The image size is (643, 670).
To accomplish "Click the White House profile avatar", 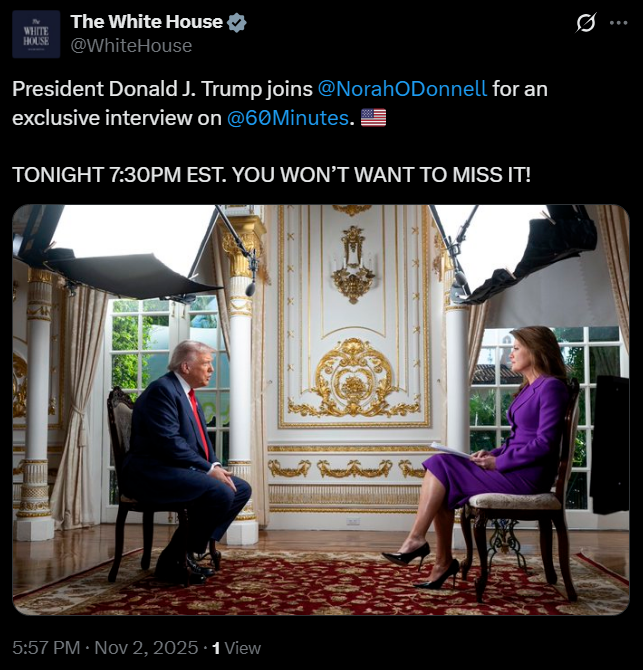I will (36, 34).
